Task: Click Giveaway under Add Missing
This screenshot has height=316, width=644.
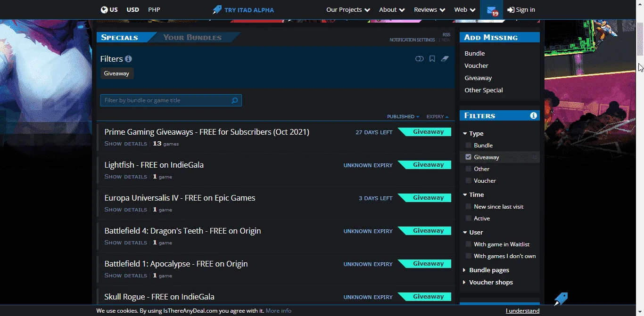Action: click(x=478, y=78)
